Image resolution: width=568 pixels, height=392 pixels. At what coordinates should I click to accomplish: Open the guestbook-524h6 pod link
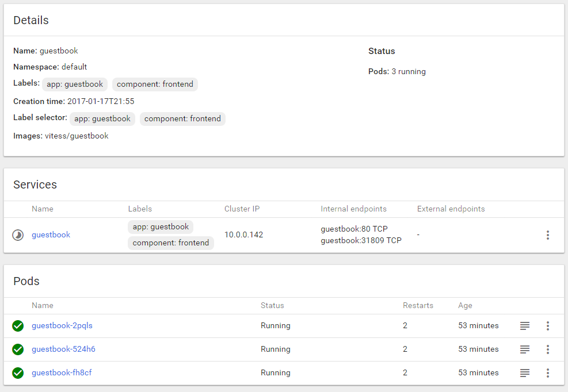pos(63,349)
